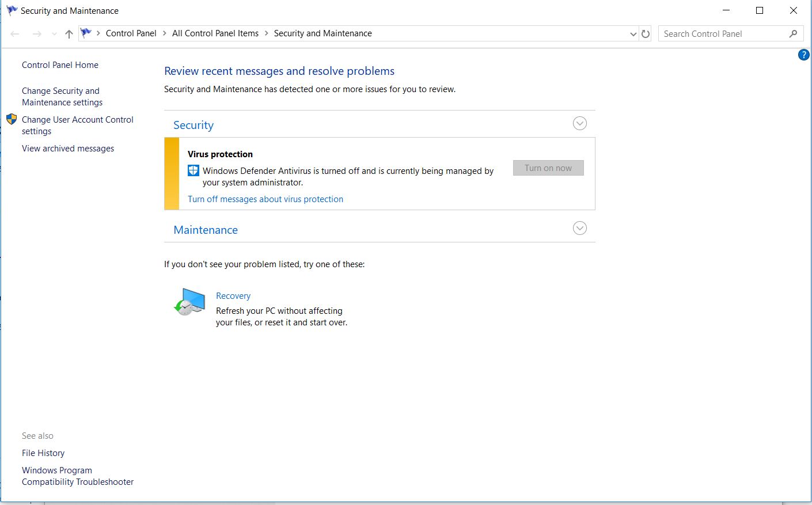Open Change User Account Control settings
Image resolution: width=812 pixels, height=505 pixels.
coord(78,126)
